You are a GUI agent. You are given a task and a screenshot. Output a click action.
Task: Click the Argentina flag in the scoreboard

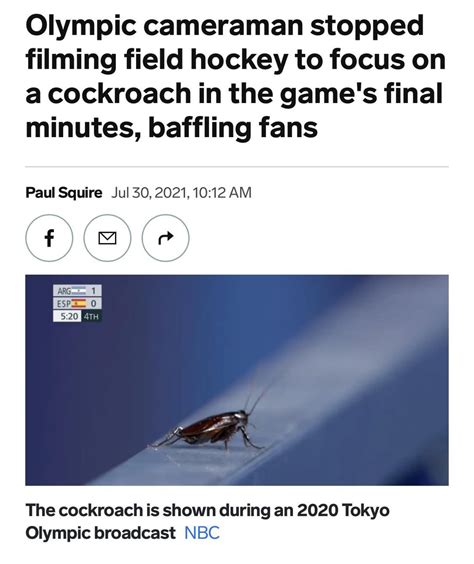coord(78,290)
